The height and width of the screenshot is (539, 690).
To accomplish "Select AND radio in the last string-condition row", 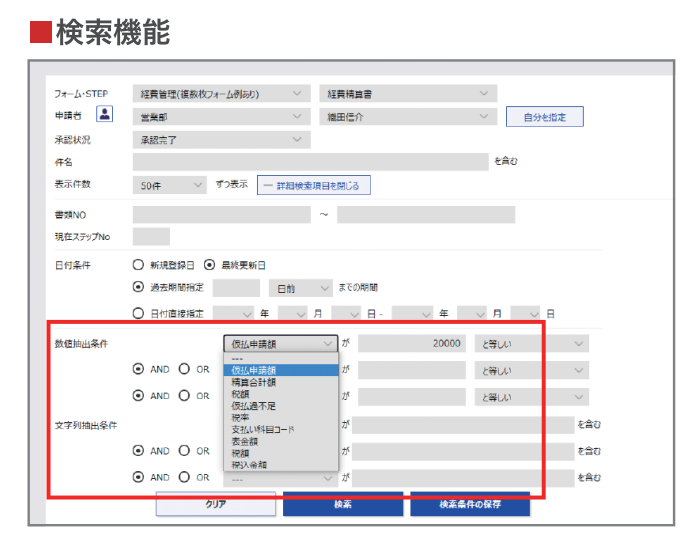I will point(138,477).
